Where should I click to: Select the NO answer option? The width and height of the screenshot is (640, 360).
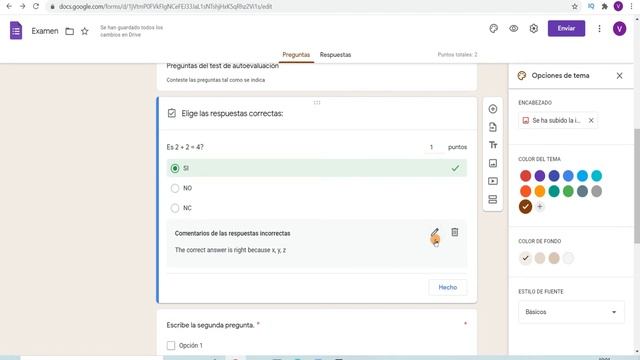[x=175, y=188]
